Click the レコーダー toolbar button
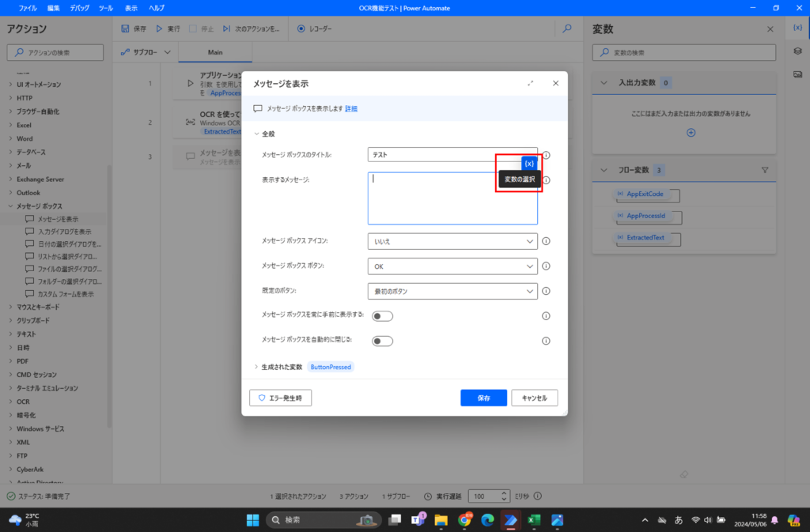Image resolution: width=810 pixels, height=532 pixels. 315,29
